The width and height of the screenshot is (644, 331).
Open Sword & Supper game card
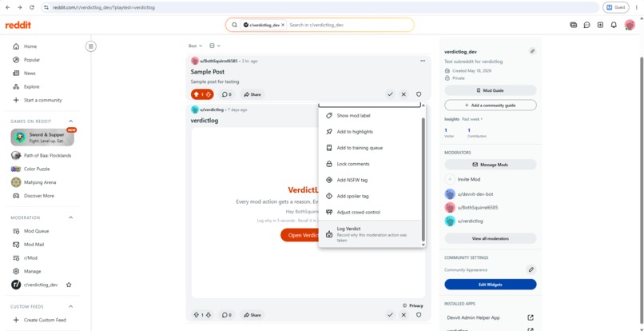42,138
